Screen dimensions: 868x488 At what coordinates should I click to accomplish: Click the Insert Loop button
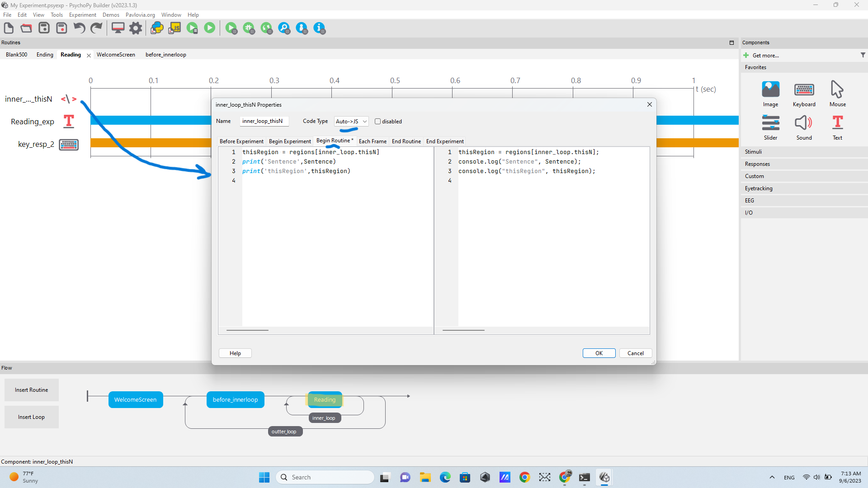(x=32, y=417)
